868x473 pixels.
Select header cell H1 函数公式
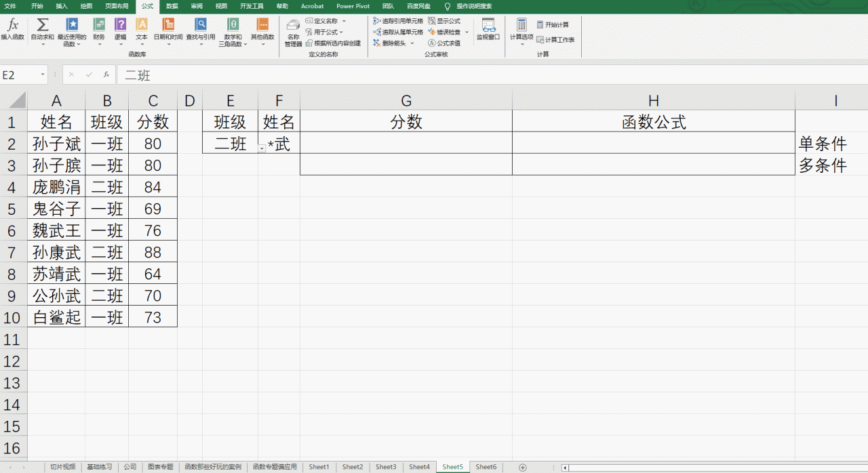654,121
